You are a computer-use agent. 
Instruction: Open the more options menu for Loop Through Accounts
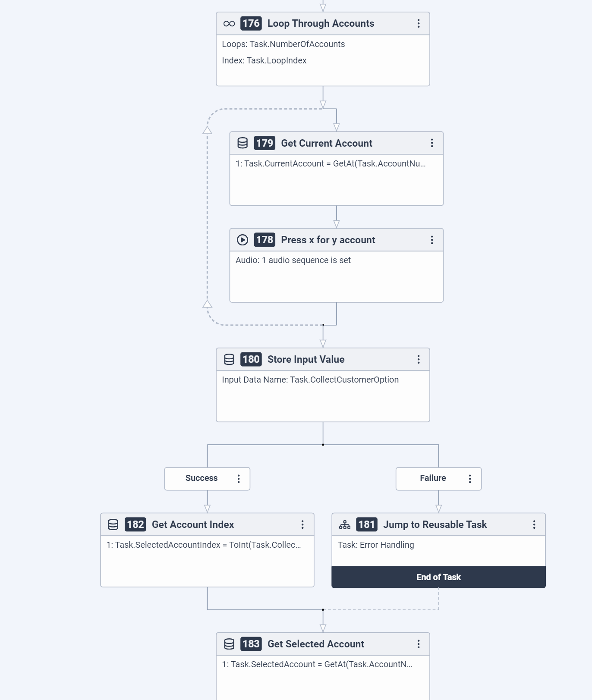pyautogui.click(x=418, y=24)
